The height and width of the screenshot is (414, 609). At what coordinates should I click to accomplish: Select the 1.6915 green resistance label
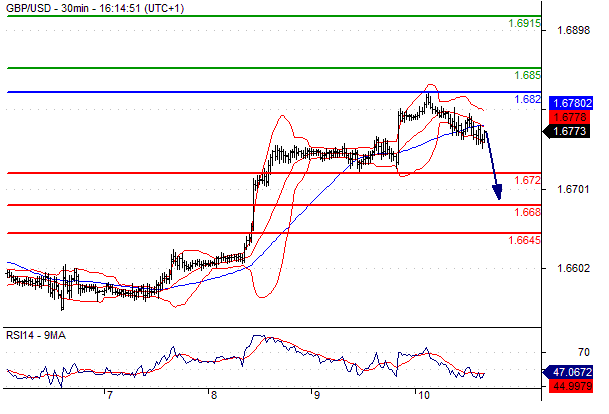[x=524, y=23]
